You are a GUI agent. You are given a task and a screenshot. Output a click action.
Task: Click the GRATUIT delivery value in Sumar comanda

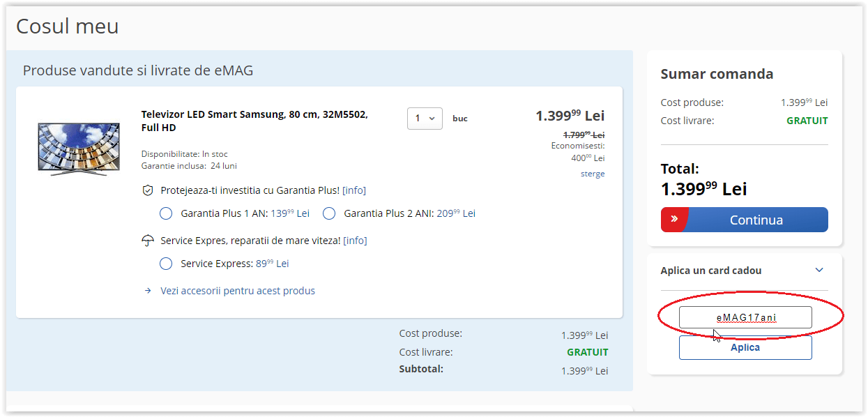(807, 121)
